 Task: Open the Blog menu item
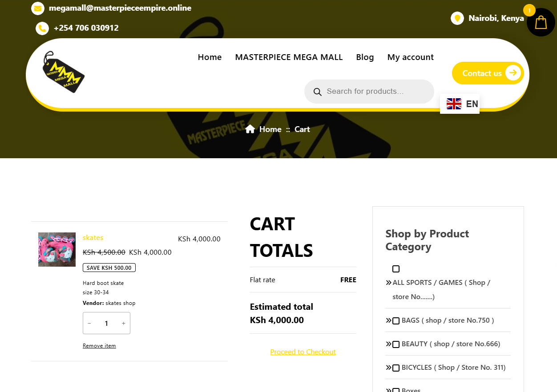[x=365, y=57]
